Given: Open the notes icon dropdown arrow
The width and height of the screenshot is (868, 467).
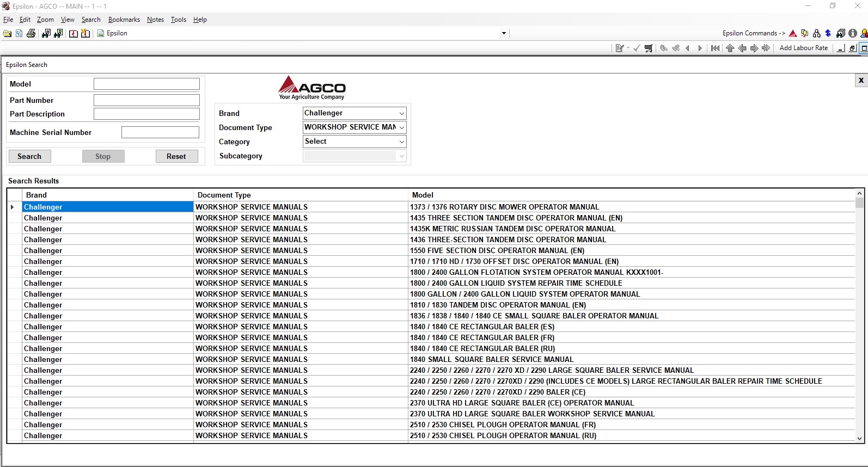Looking at the screenshot, I should [628, 48].
